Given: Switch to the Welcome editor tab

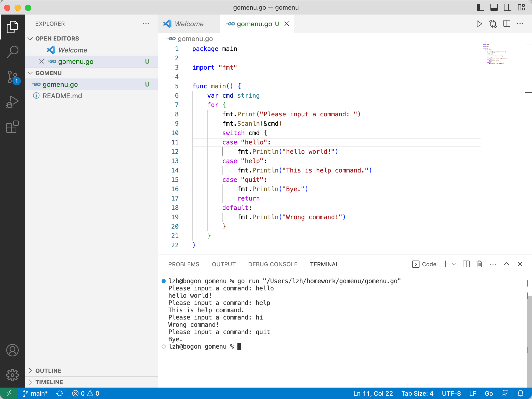Looking at the screenshot, I should click(x=189, y=24).
